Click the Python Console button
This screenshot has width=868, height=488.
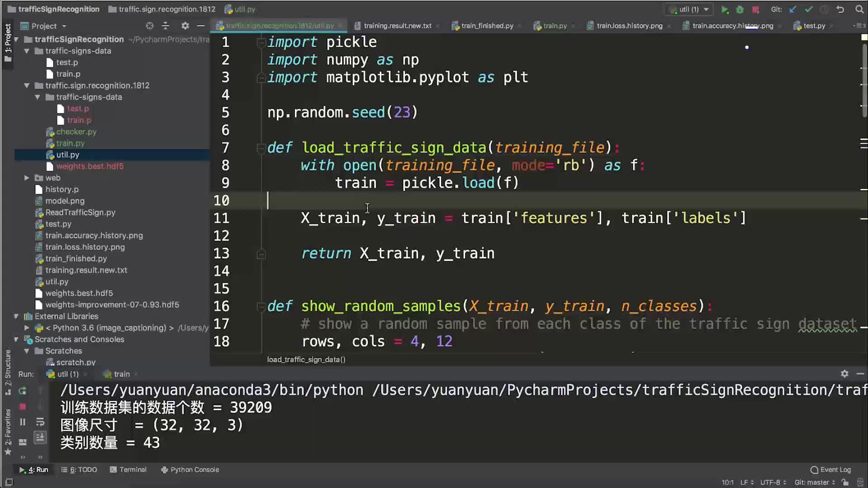[x=194, y=469]
